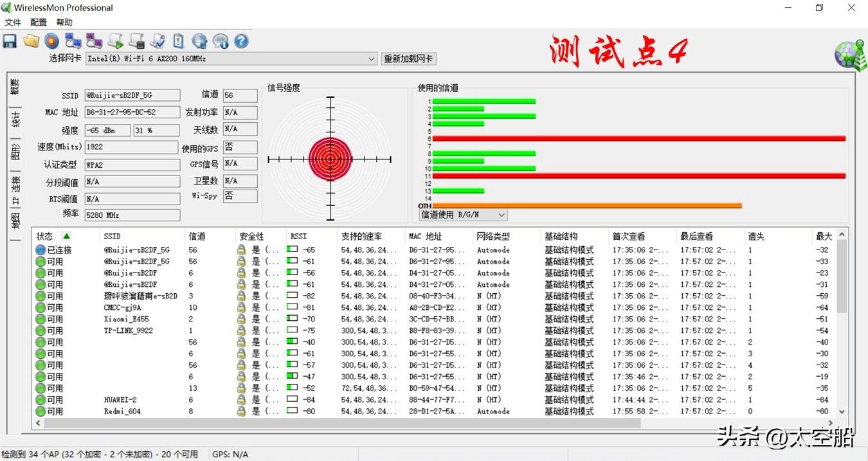This screenshot has width=868, height=461.
Task: Select the Xiaomi_E455 SSID cell
Action: click(127, 320)
